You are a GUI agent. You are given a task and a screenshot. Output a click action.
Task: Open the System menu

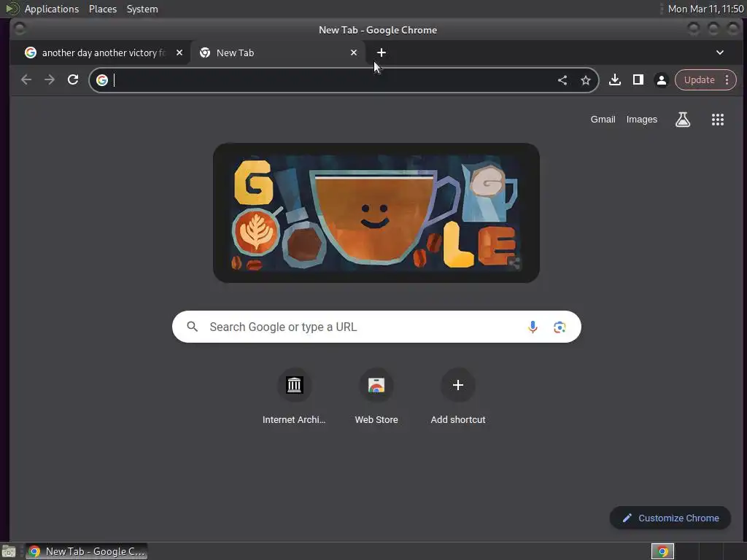tap(142, 9)
